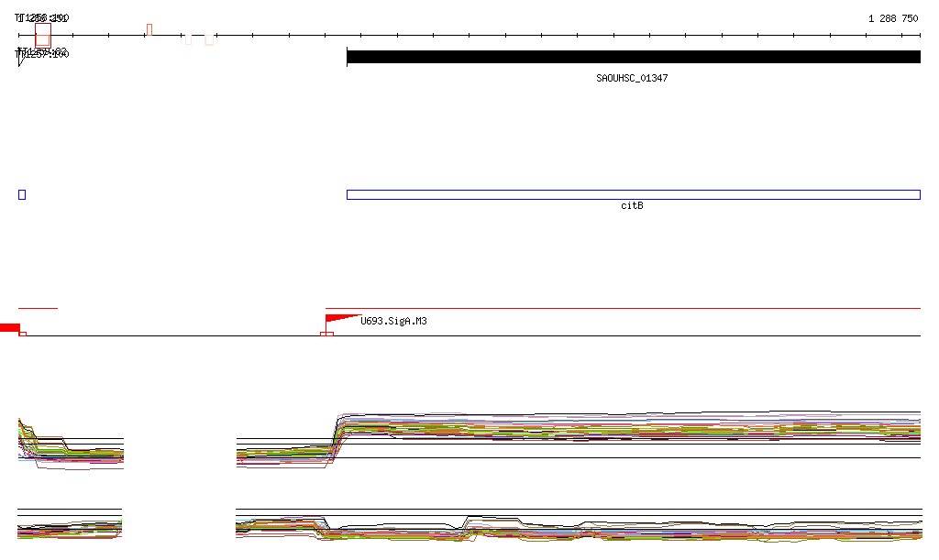Click the long red transcript line above U693
The image size is (939, 560).
point(623,308)
